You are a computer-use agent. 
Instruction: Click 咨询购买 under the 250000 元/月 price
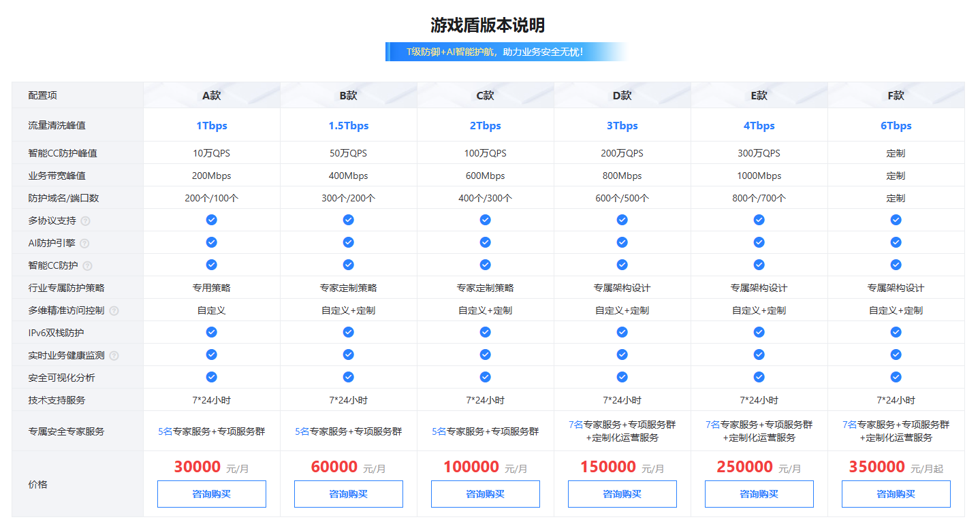pos(759,494)
